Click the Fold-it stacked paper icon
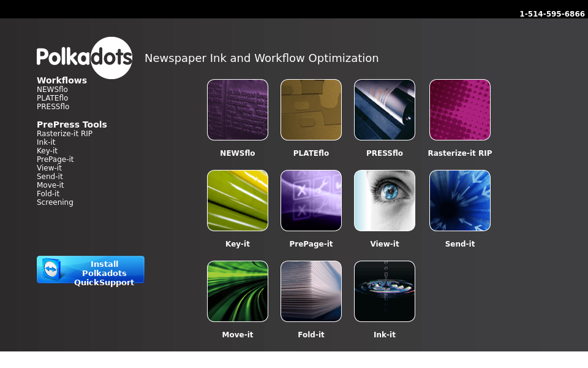588x368 pixels. (x=311, y=291)
